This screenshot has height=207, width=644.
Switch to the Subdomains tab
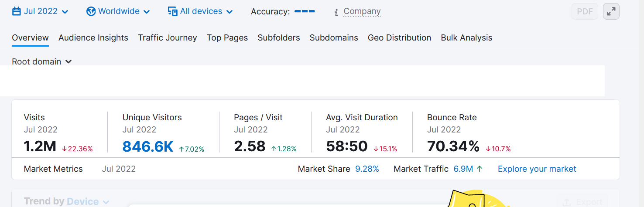(334, 37)
